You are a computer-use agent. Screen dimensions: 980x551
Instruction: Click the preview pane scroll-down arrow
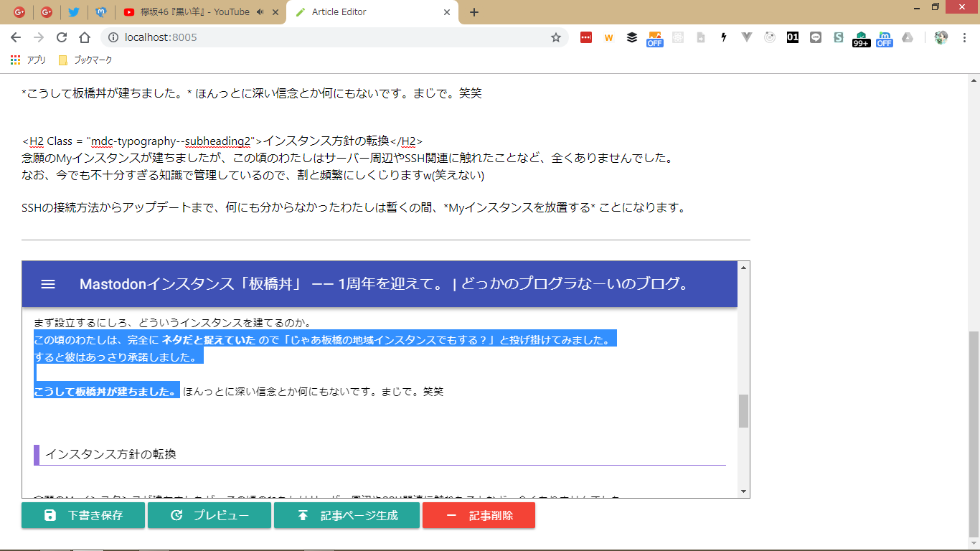(743, 491)
